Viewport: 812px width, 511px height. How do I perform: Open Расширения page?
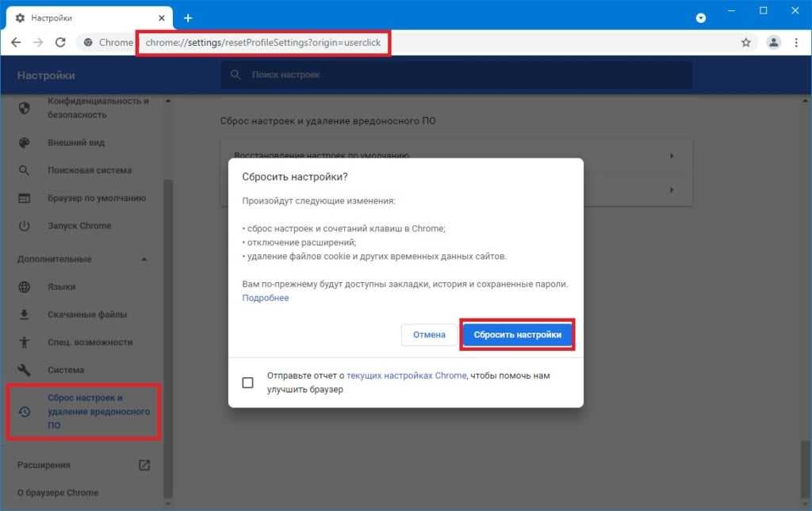(x=44, y=465)
